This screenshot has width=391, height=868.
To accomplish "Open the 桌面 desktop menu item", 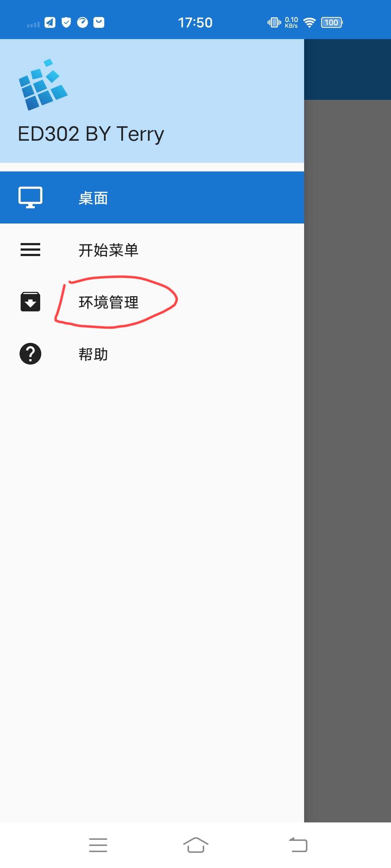I will [152, 197].
